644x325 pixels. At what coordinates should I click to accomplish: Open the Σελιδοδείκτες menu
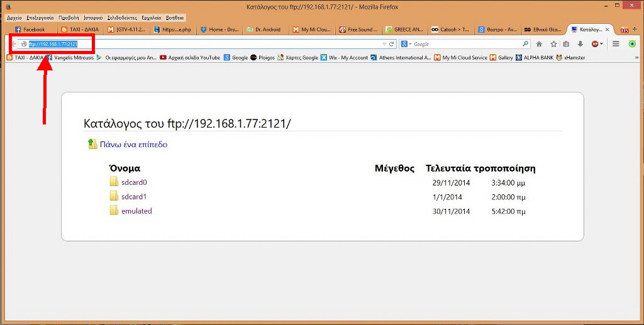(x=121, y=18)
